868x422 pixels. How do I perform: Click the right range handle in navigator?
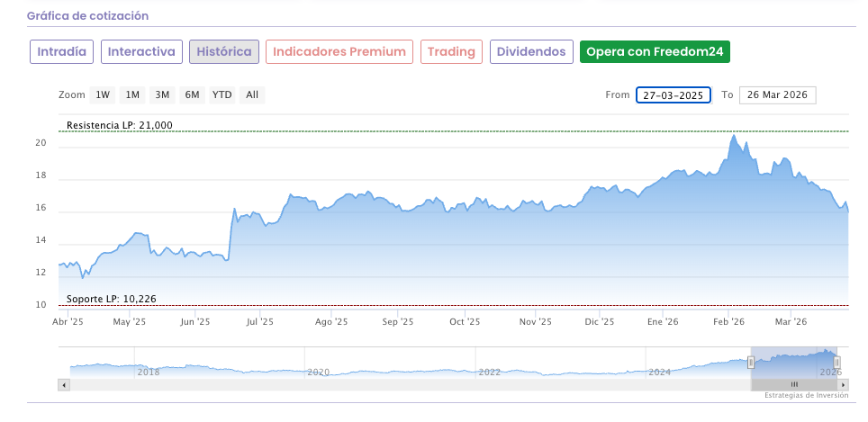836,362
